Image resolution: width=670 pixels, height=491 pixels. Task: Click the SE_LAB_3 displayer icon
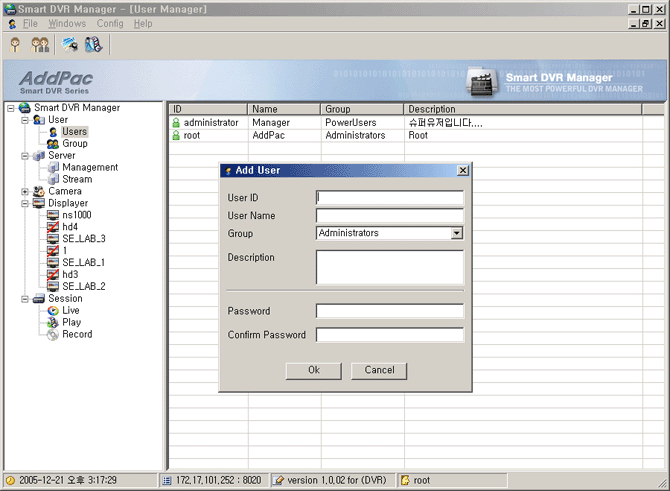pyautogui.click(x=53, y=239)
